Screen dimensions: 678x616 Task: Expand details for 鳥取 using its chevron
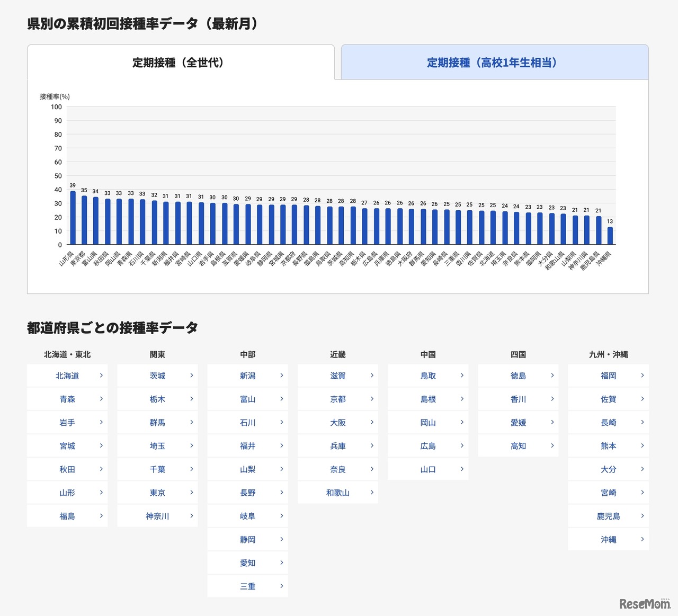click(462, 376)
